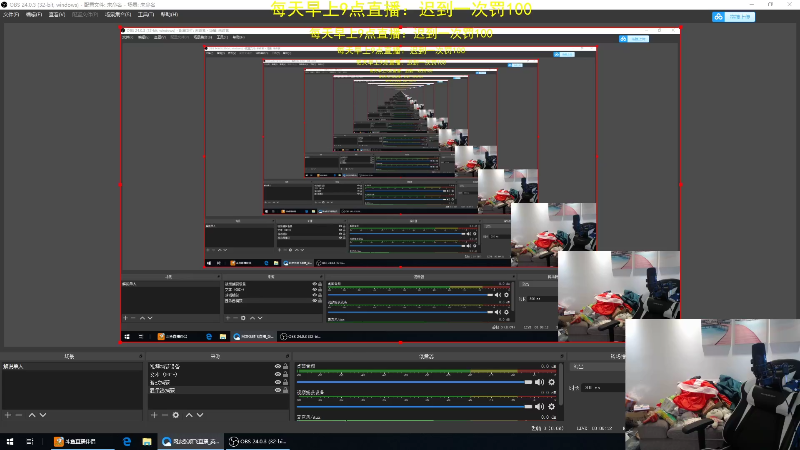
Task: Select the third source row in Sources
Action: pos(218,382)
